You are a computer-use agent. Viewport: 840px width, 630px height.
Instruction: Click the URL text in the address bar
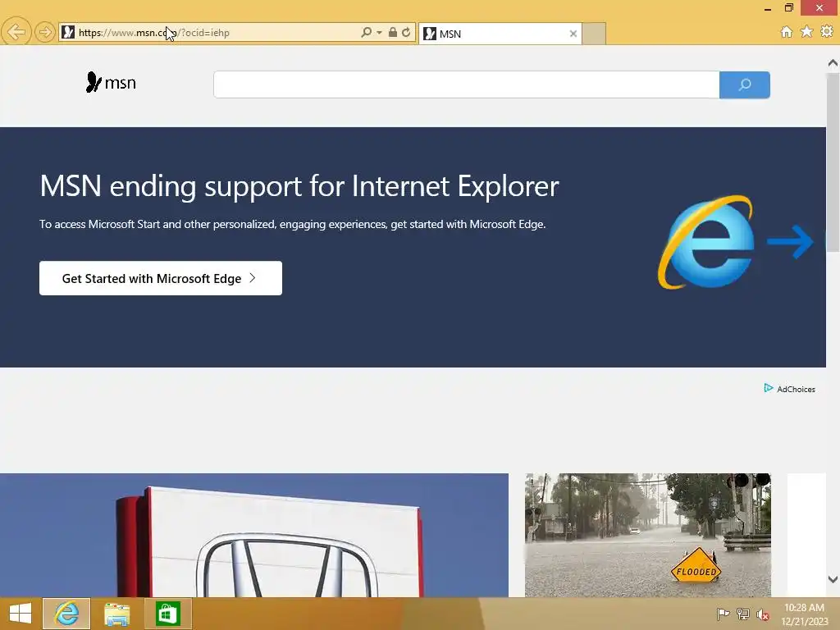(x=153, y=33)
